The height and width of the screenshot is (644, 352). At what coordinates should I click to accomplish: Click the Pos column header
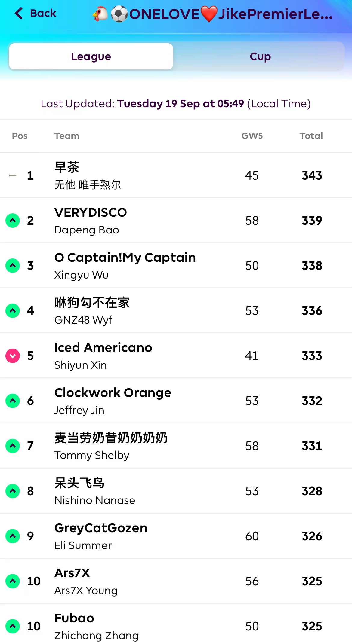[x=20, y=136]
